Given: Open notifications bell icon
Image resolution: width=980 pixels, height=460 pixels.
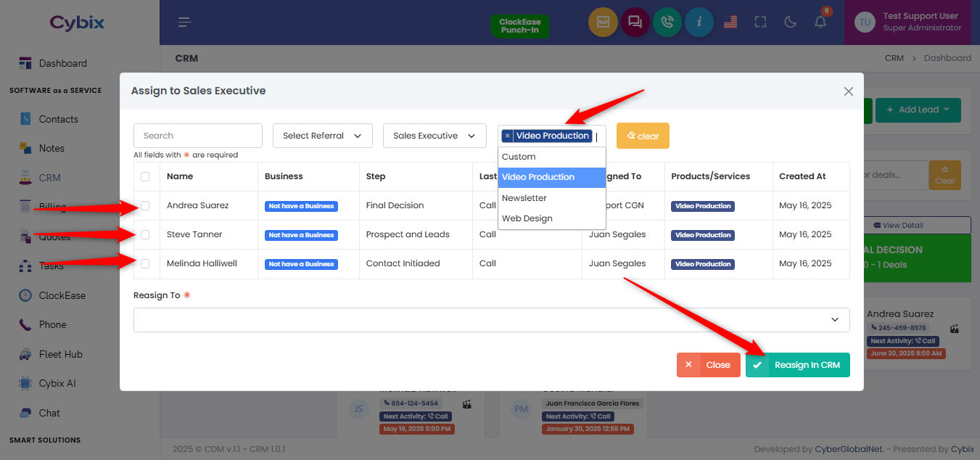Looking at the screenshot, I should [820, 22].
